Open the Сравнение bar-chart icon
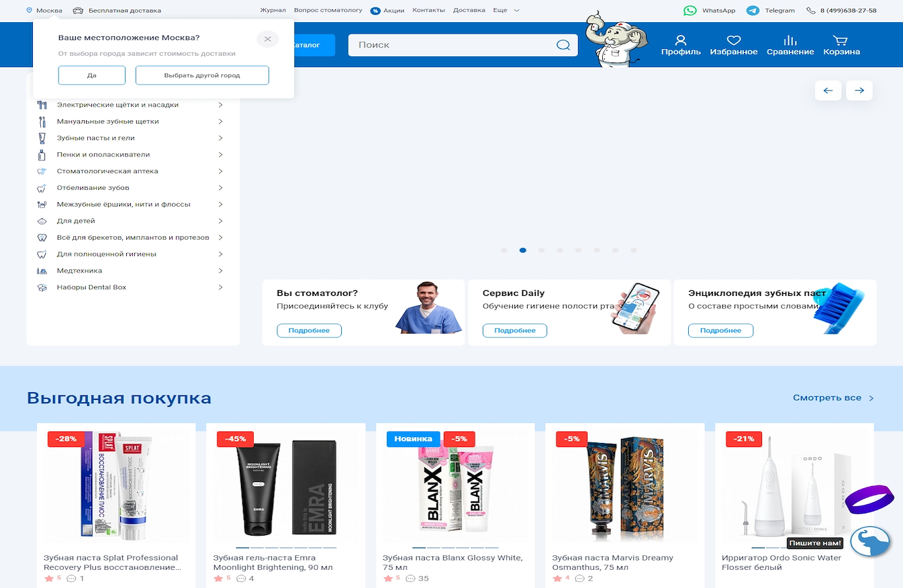 pyautogui.click(x=790, y=40)
